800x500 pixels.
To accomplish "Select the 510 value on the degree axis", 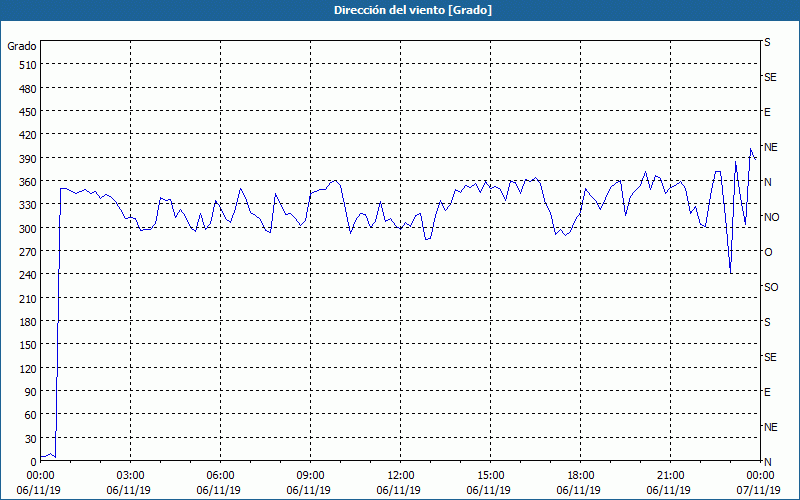I will click(x=29, y=65).
